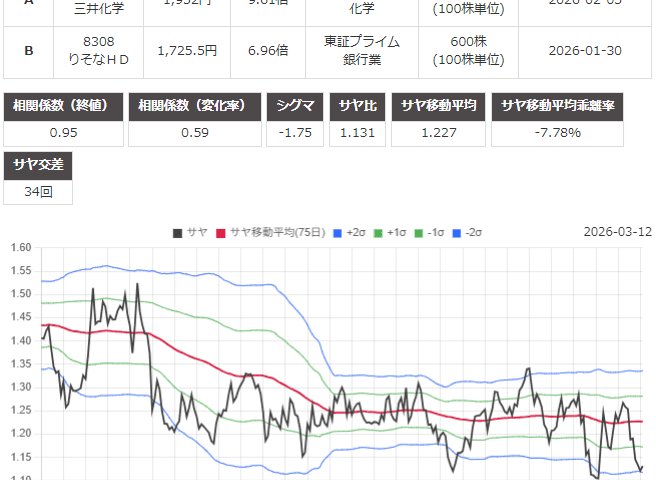Toggle the サヤ series in chart legend
Viewport: 656px width, 480px height.
tap(189, 233)
